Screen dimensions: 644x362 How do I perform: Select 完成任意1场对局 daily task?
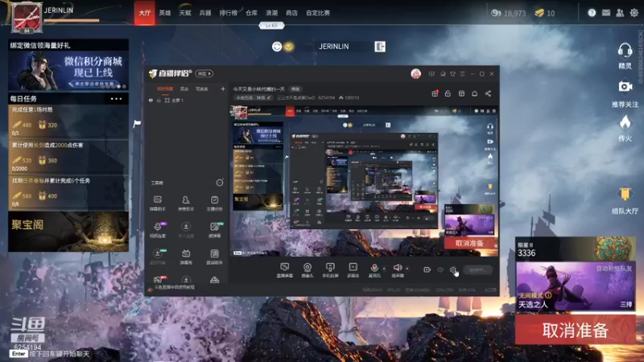coord(68,122)
